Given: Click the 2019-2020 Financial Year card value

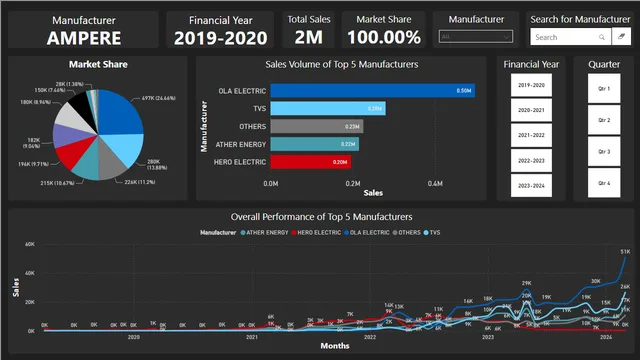Looking at the screenshot, I should [220, 38].
